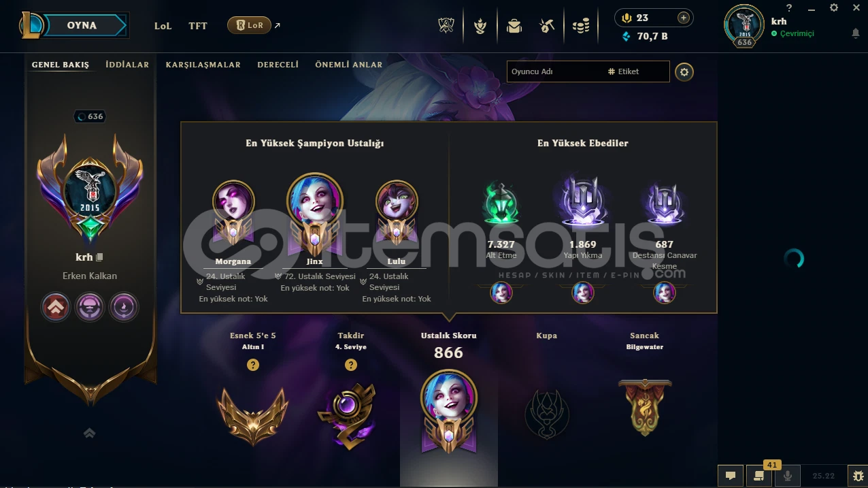Screen dimensions: 868x488
Task: Open the Loot crafting hammer icon
Action: click(x=547, y=26)
